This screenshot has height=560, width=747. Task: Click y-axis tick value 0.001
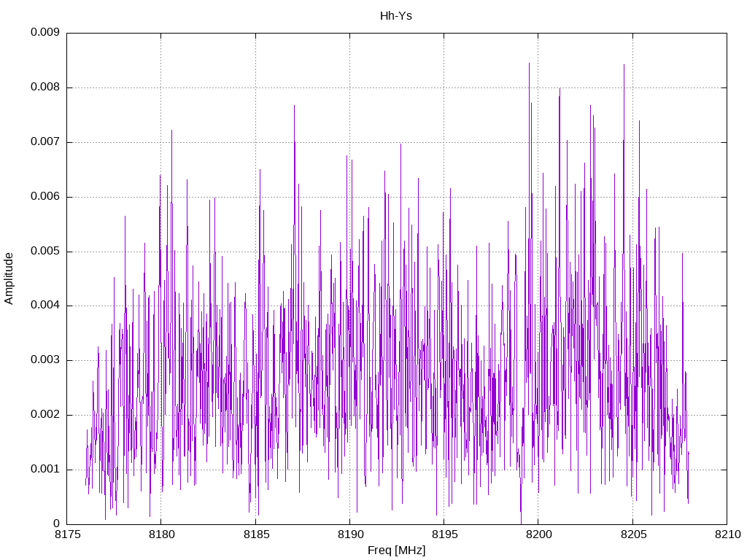point(45,469)
